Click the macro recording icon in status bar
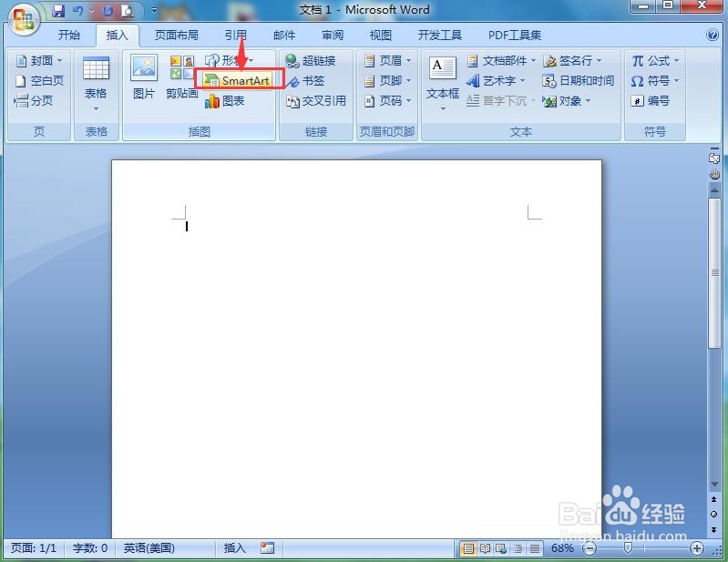 click(268, 548)
